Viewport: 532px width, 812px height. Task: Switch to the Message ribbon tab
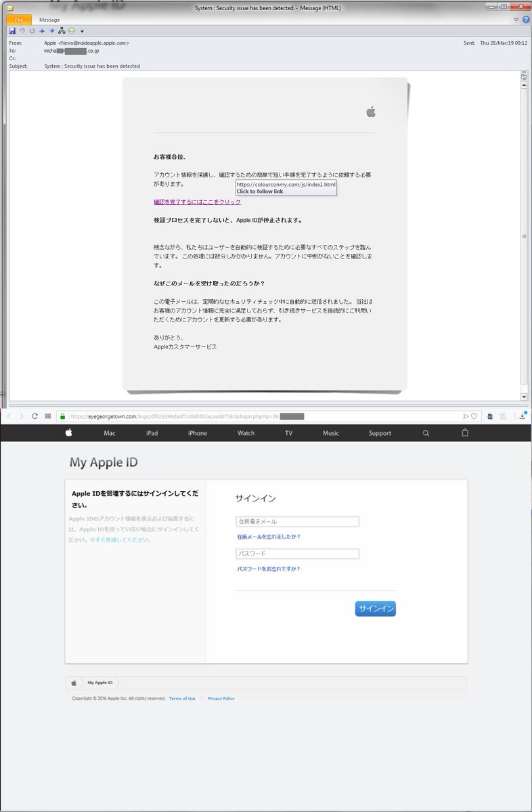pos(49,20)
